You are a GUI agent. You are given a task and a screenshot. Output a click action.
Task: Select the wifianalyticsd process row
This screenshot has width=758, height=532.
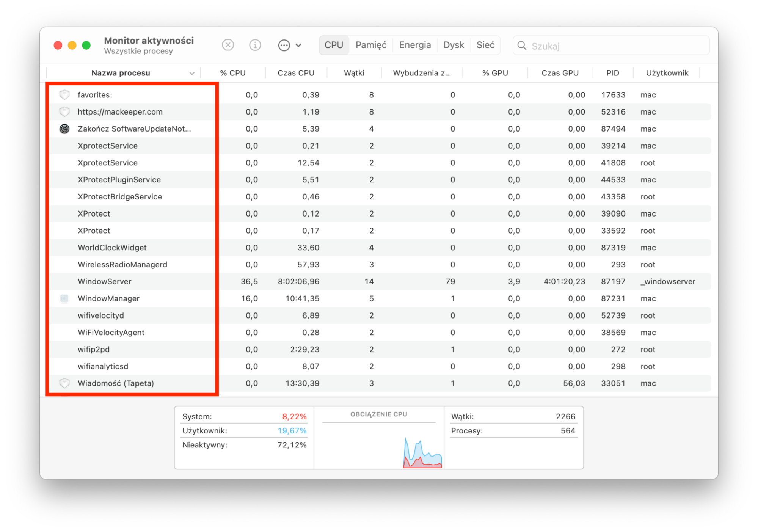379,366
